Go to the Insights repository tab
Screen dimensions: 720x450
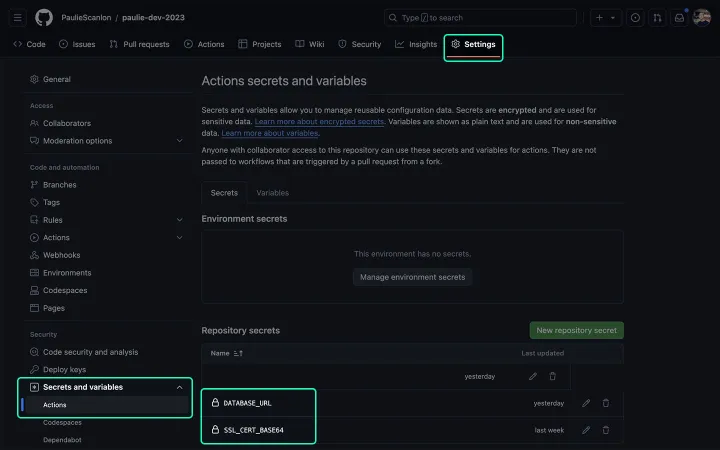(x=416, y=44)
